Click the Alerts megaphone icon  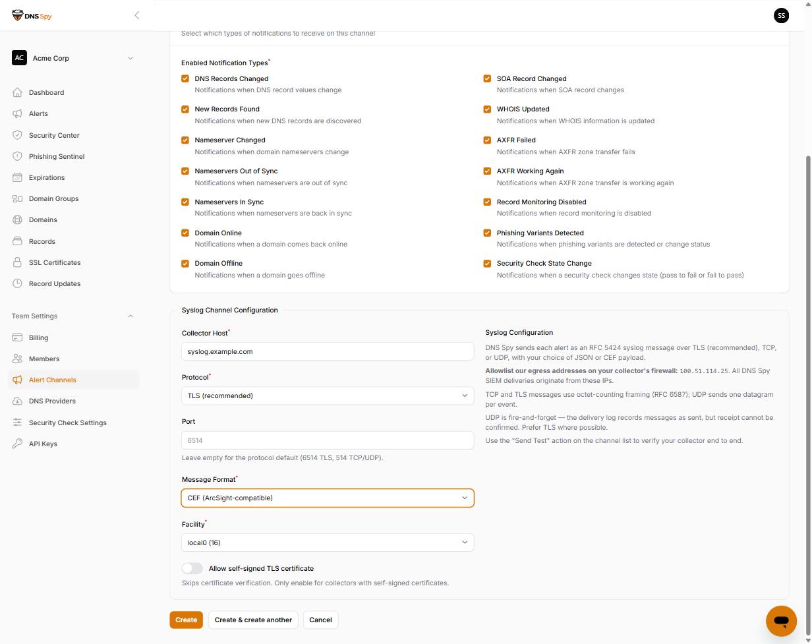[17, 113]
